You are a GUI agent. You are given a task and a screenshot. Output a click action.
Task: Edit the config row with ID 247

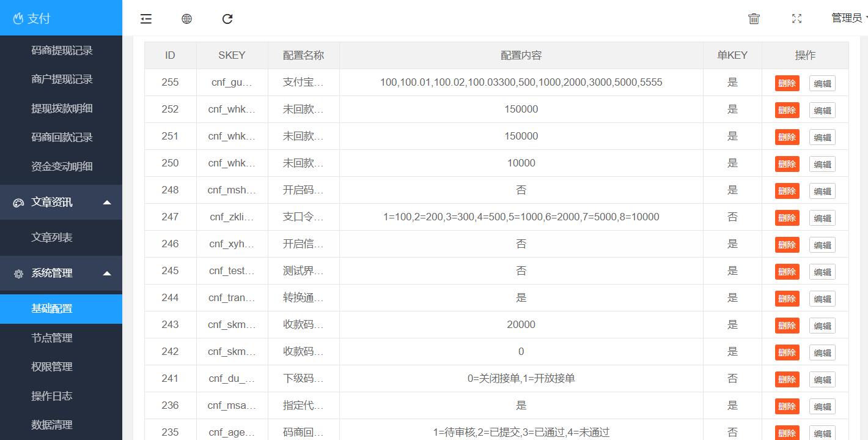[822, 218]
